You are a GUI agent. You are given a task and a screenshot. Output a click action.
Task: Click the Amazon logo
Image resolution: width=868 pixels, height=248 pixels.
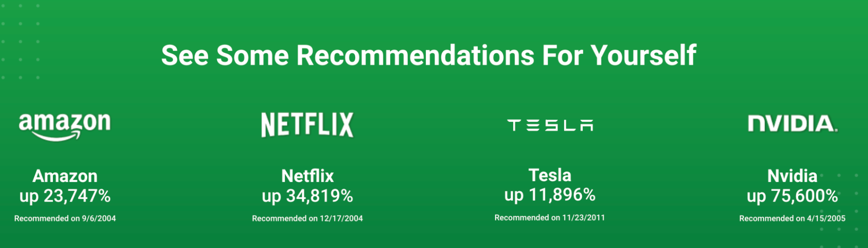pos(65,126)
